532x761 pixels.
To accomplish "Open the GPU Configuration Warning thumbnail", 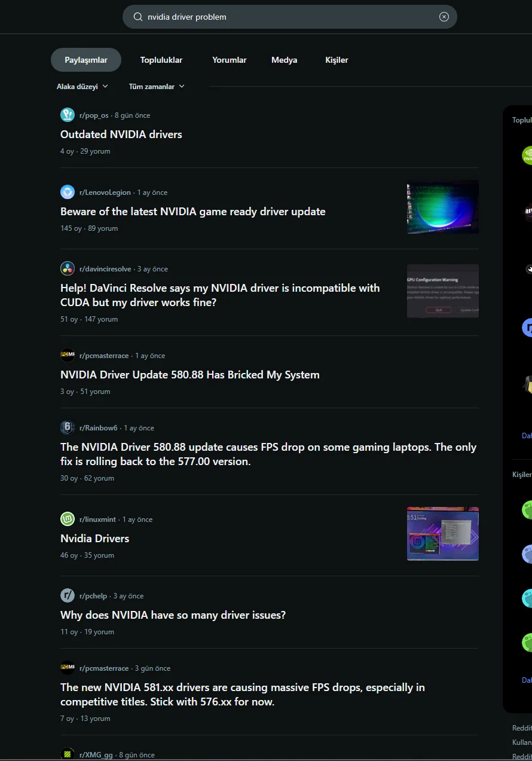I will coord(443,291).
